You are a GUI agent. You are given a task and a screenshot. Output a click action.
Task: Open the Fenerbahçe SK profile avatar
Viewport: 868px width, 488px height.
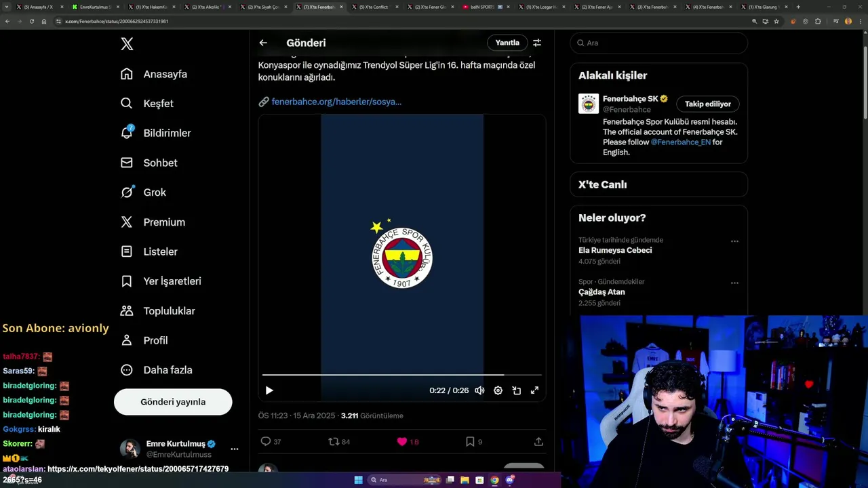click(589, 104)
